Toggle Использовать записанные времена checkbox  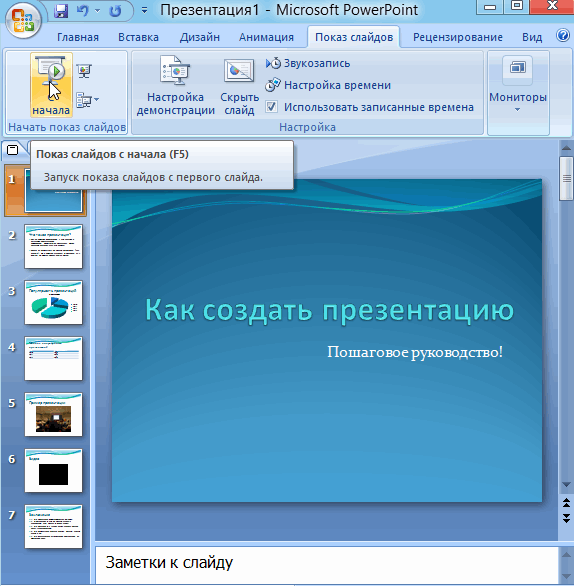point(272,107)
